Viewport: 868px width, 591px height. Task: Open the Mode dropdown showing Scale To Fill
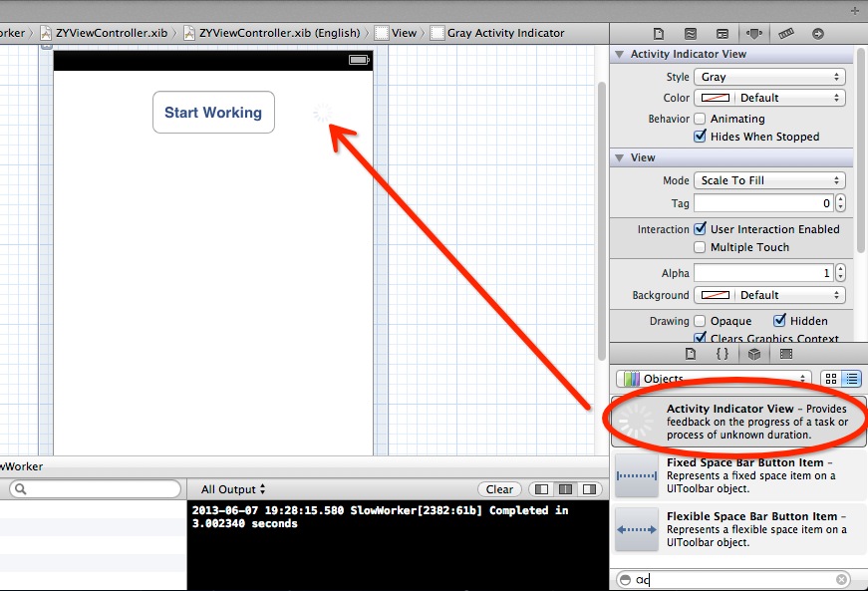[x=769, y=180]
